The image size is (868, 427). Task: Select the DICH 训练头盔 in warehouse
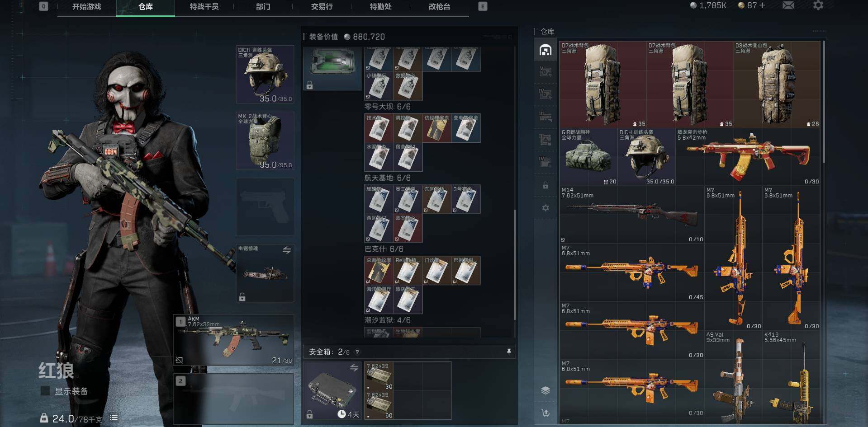click(x=646, y=157)
